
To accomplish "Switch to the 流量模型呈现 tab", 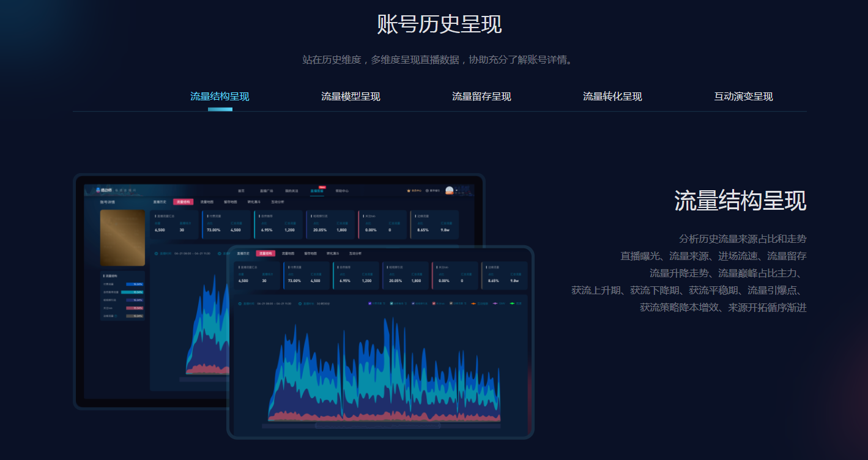I will 351,97.
